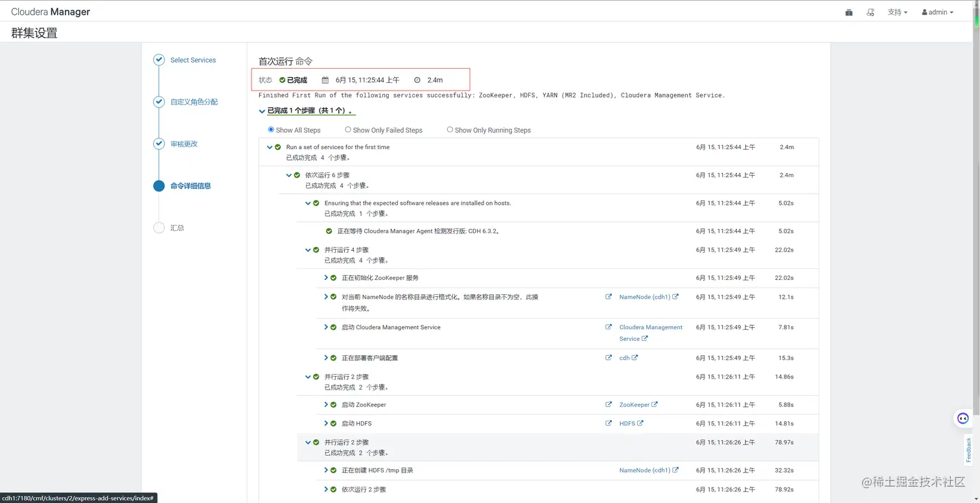Click green success icon of 启动 HDFS
This screenshot has width=980, height=503.
(x=334, y=423)
